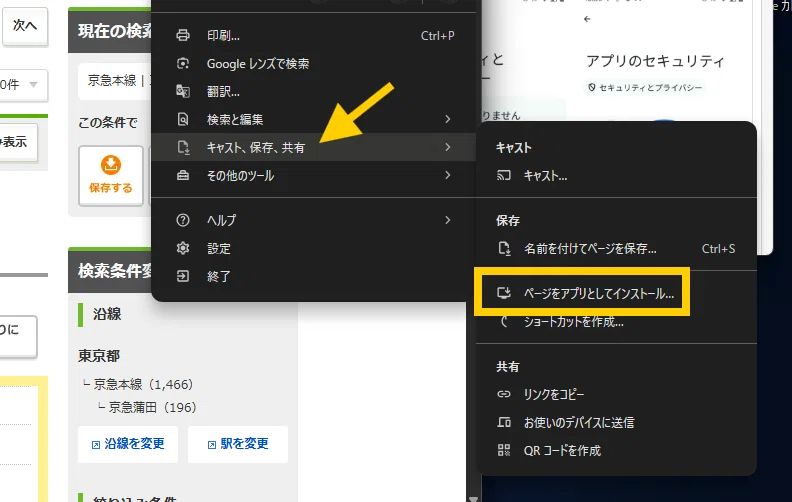Click the 沿線 section label
Screen dimensions: 792x502
click(x=107, y=314)
